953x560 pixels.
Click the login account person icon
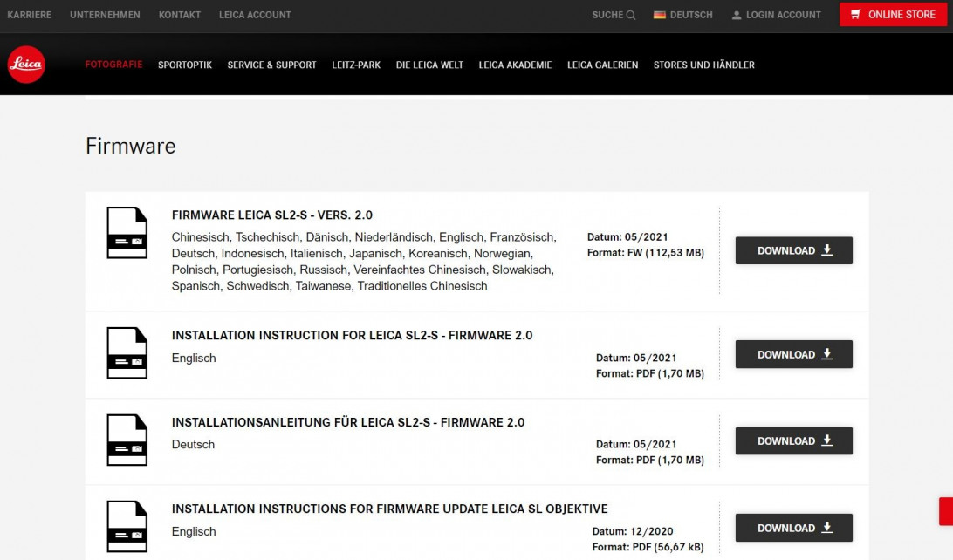tap(737, 15)
